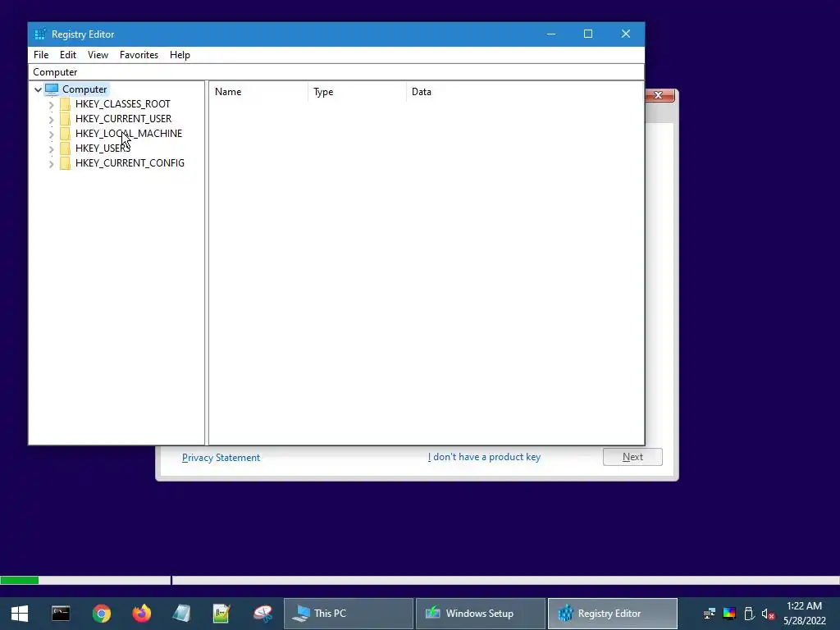Select the HKEY_USERS label
Image resolution: width=840 pixels, height=630 pixels.
103,148
